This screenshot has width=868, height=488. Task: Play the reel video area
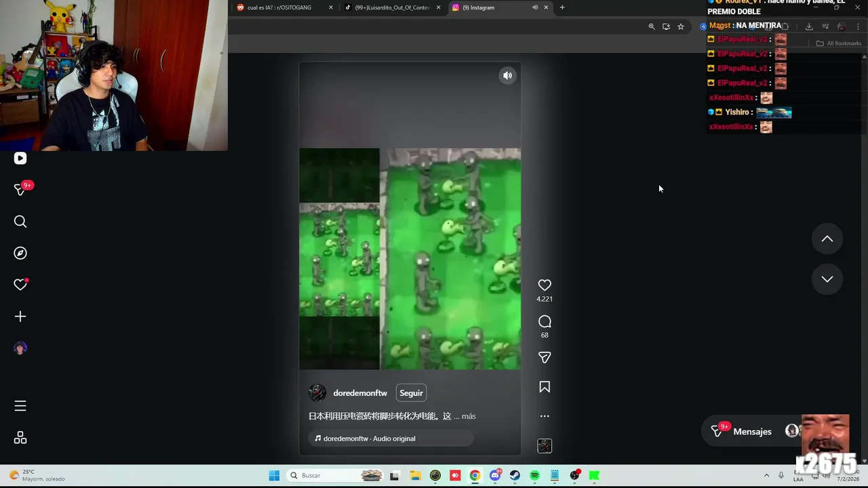click(410, 259)
